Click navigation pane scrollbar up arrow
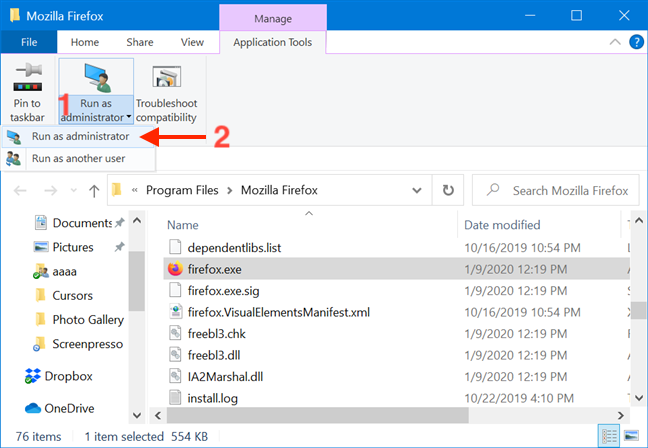The width and height of the screenshot is (648, 448). pyautogui.click(x=137, y=221)
